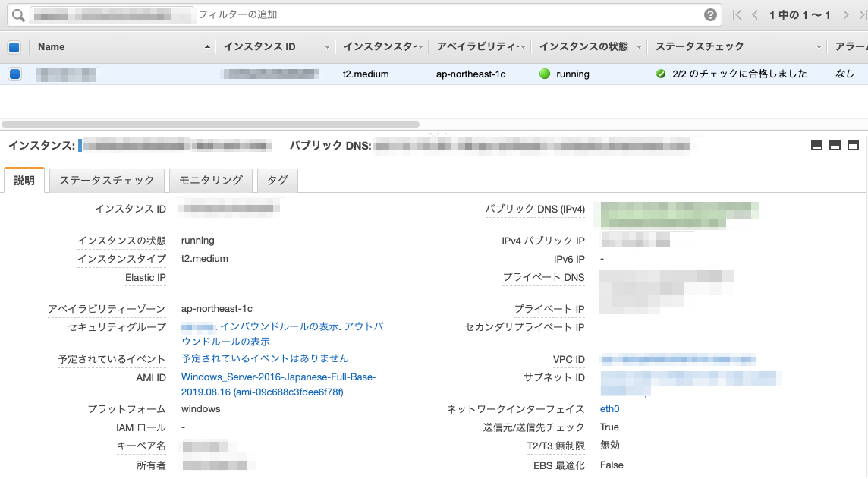The image size is (868, 479).
Task: Go to next page with right arrow icon
Action: (845, 13)
